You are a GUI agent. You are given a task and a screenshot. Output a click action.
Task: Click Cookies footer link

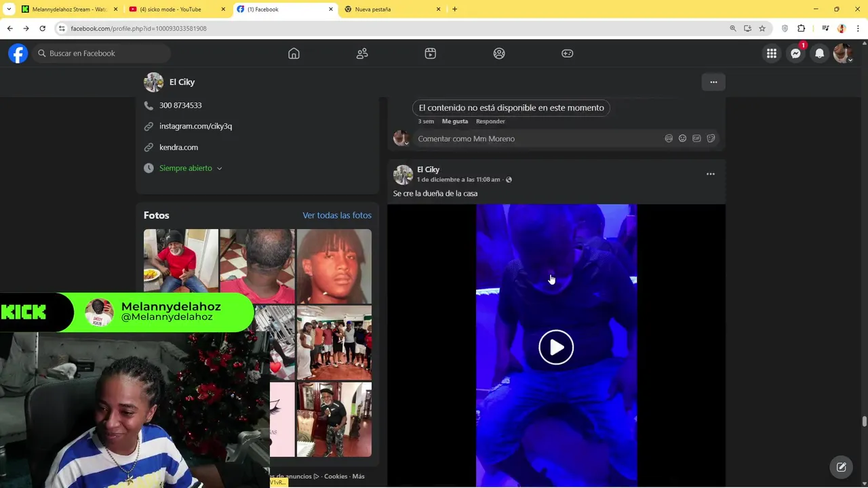coord(336,476)
